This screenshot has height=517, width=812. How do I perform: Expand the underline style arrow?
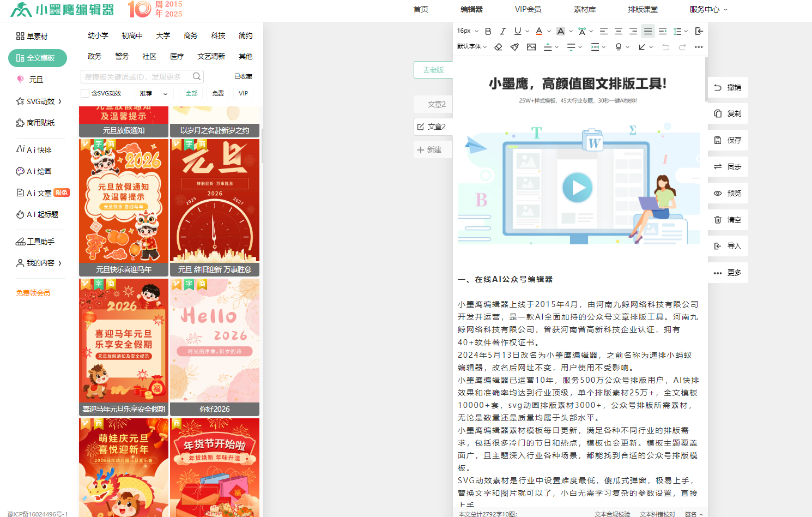[528, 31]
